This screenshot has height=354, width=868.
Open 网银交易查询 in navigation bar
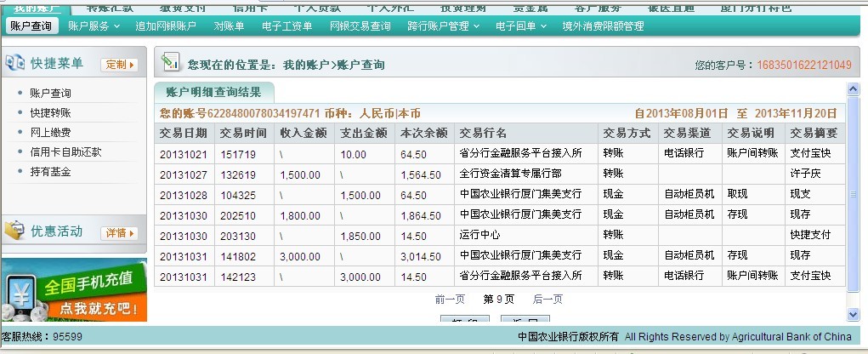point(360,26)
